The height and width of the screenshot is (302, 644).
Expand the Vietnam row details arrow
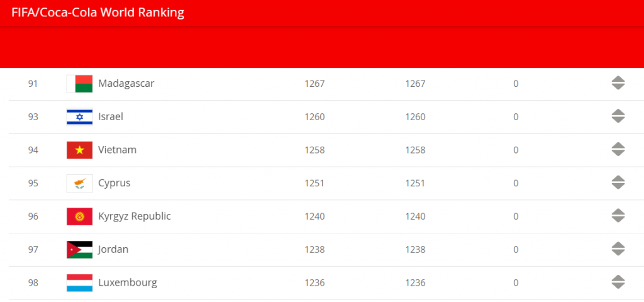(618, 150)
